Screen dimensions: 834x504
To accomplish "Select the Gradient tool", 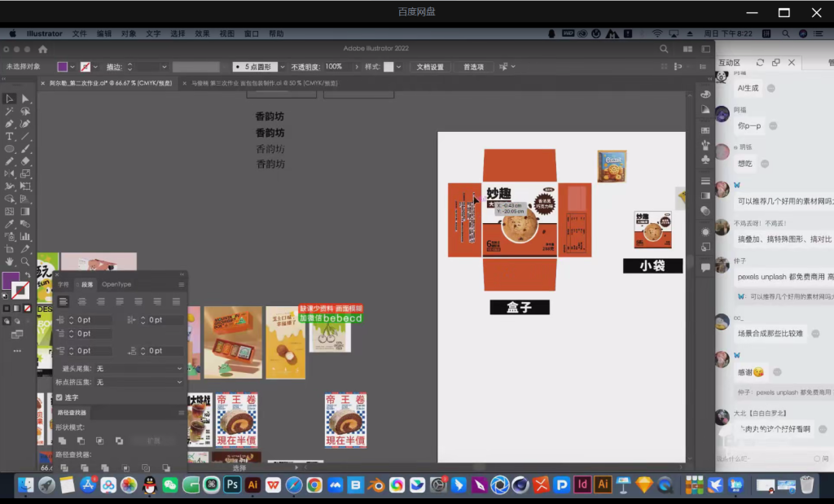I will click(x=25, y=212).
